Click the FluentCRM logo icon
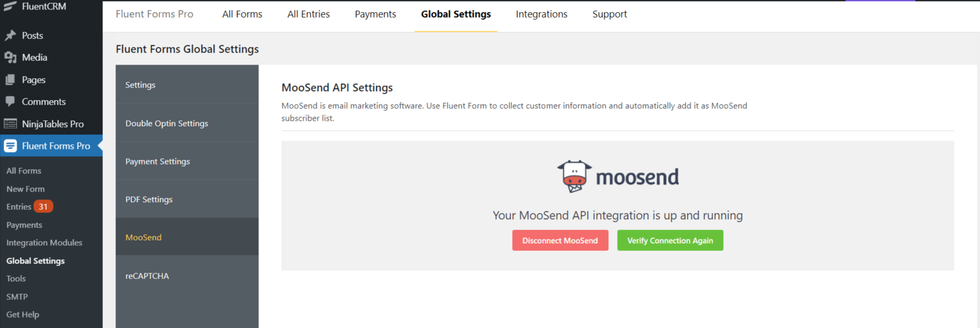980x328 pixels. coord(10,6)
